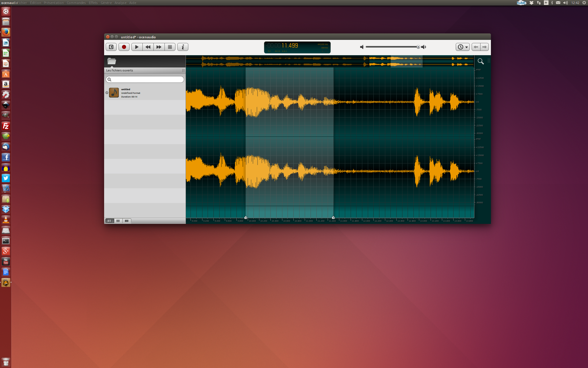The image size is (588, 368).
Task: Toggle the sidebar panel button
Action: (x=111, y=47)
